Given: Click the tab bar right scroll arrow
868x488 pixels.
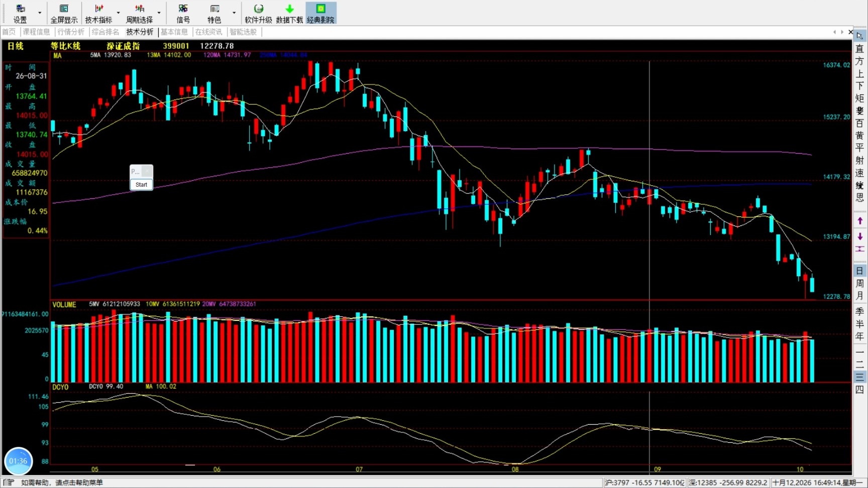Looking at the screenshot, I should tap(842, 32).
